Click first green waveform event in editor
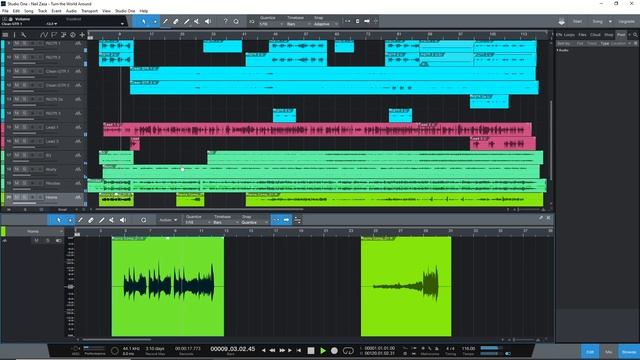640x360 pixels. [x=168, y=287]
